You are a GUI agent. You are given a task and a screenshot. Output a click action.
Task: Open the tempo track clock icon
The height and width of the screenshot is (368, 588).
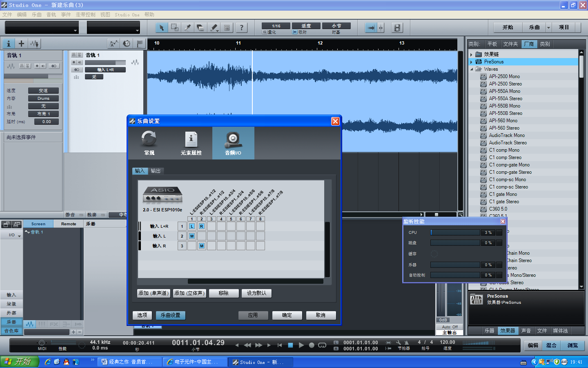pyautogui.click(x=127, y=43)
